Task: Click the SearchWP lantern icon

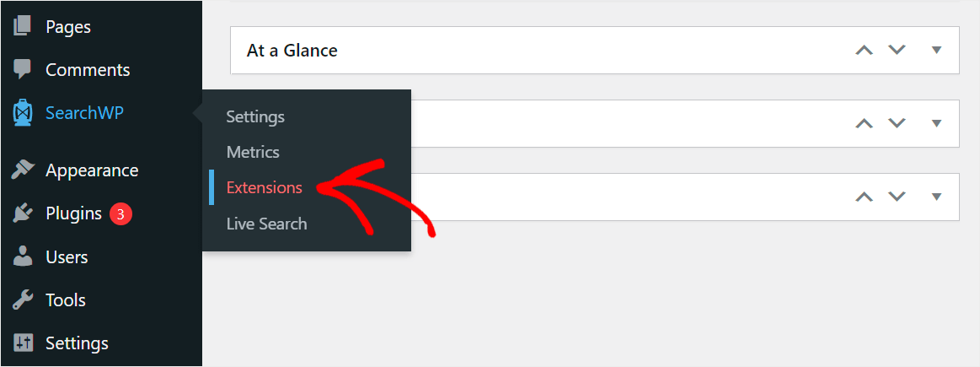Action: pos(23,113)
